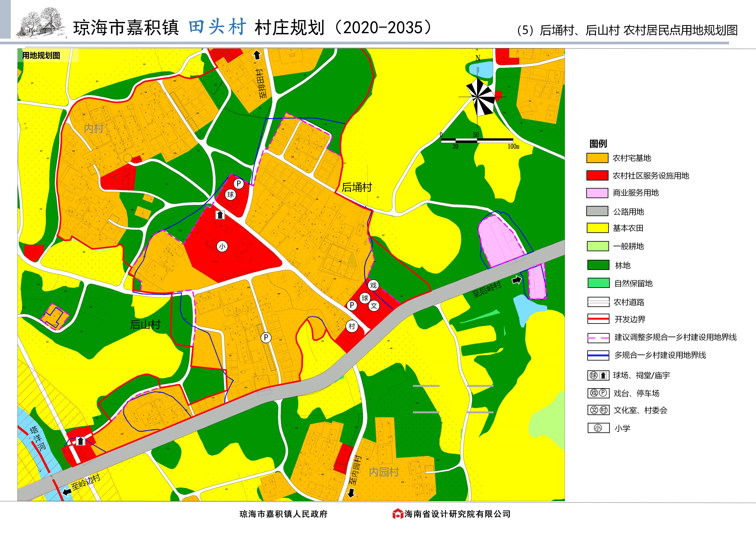Click the pink 商业服务用地 legend swatch
This screenshot has width=756, height=535.
click(x=597, y=193)
